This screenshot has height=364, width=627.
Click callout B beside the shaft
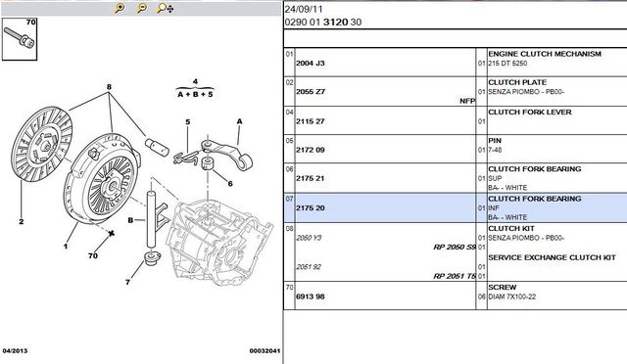coord(130,220)
